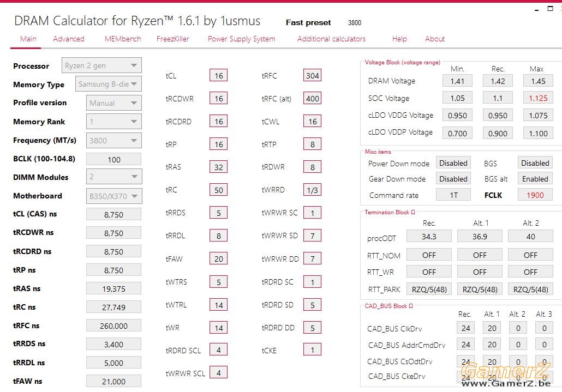Open the Power Supply System tab
The image size is (562, 392).
tap(241, 39)
